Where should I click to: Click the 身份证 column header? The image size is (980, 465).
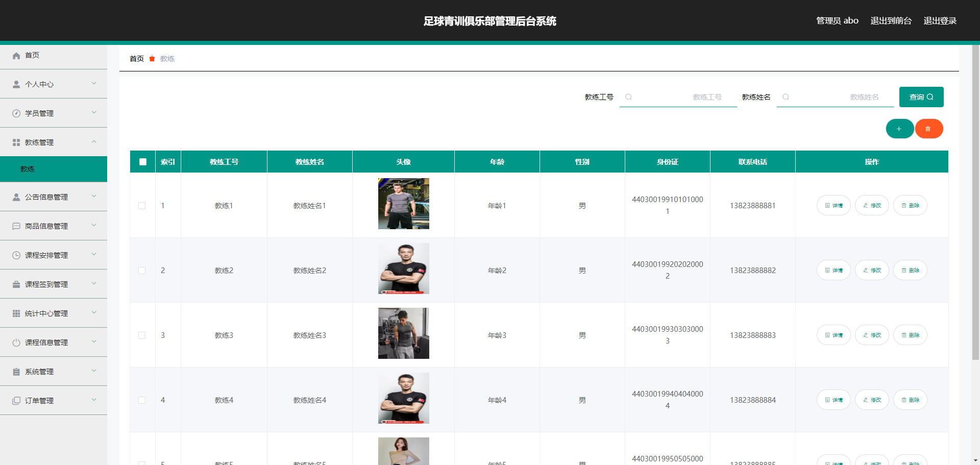click(x=668, y=162)
